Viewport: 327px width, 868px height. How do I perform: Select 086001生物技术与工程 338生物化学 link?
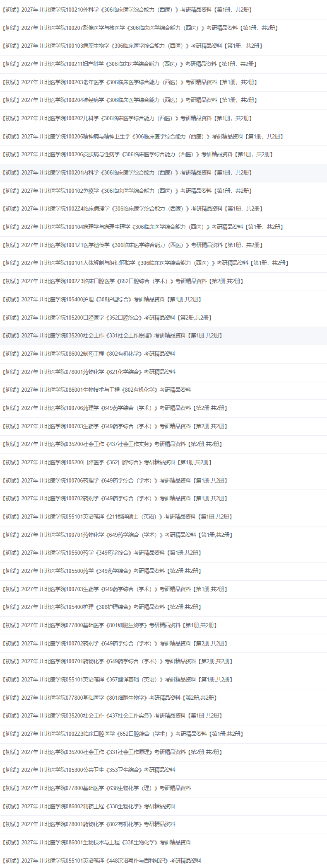(96, 842)
